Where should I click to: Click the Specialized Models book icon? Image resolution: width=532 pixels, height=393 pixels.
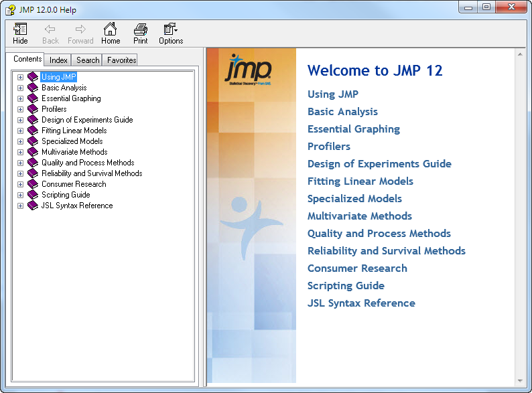pyautogui.click(x=33, y=141)
